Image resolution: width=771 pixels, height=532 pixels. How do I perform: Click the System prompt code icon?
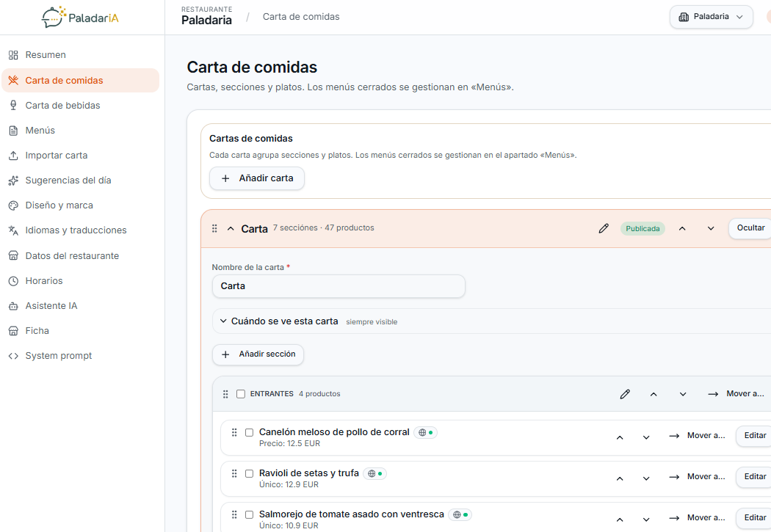[x=13, y=356]
